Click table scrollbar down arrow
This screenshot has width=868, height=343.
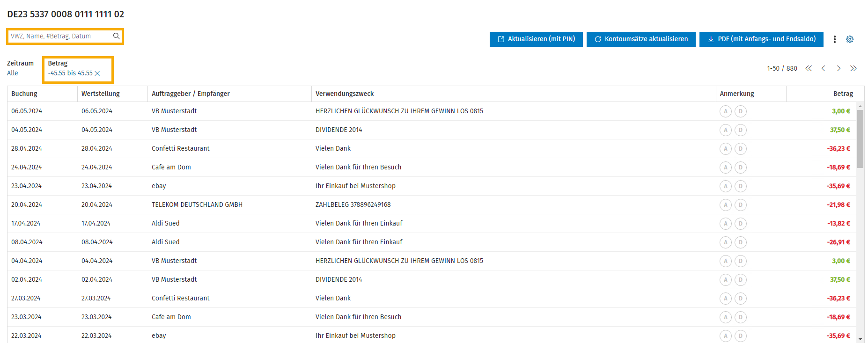click(861, 339)
